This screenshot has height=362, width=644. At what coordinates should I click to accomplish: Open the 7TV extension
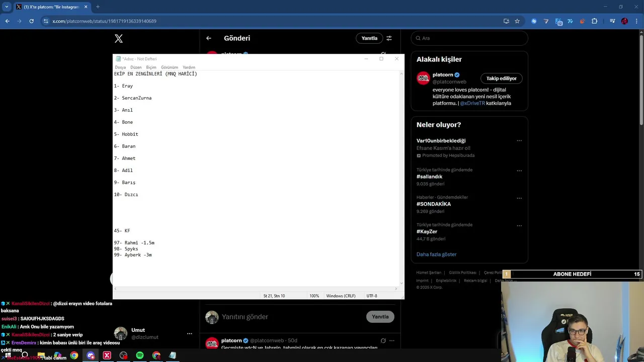click(570, 21)
